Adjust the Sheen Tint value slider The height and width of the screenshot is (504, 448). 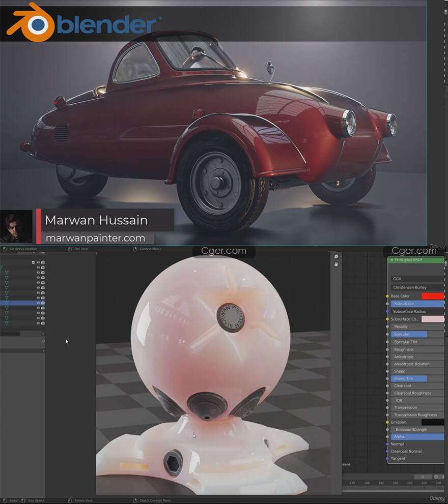[x=417, y=379]
